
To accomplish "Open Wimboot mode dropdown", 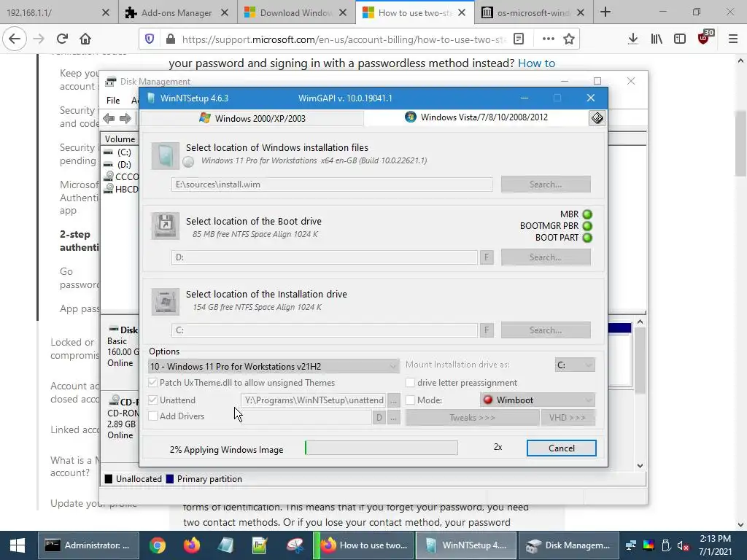I will 538,400.
